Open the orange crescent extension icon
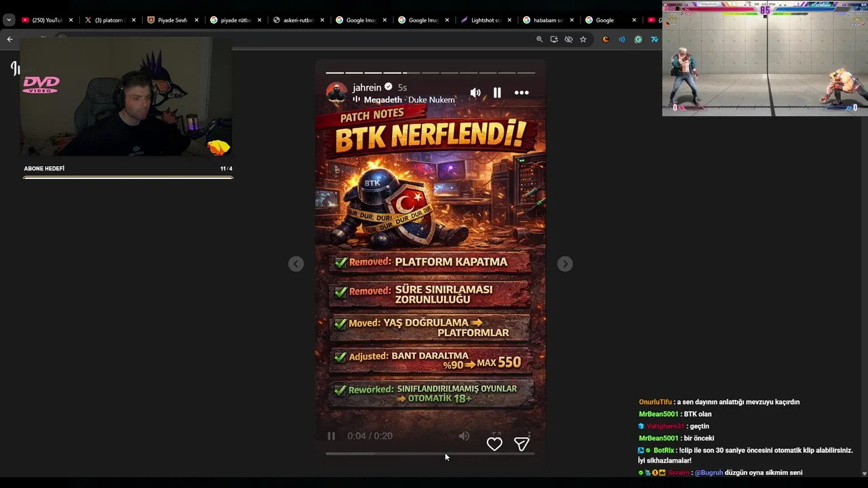The image size is (868, 488). [x=606, y=39]
